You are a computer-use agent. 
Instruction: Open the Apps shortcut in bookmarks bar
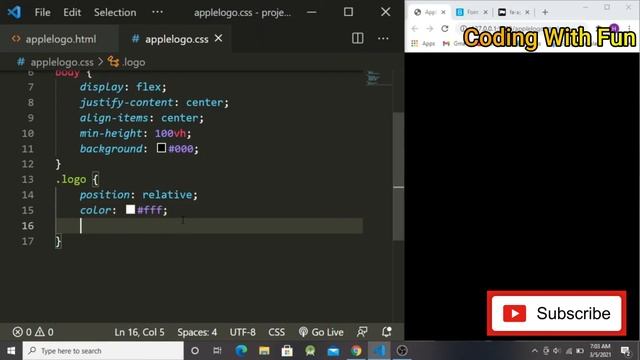click(x=423, y=43)
